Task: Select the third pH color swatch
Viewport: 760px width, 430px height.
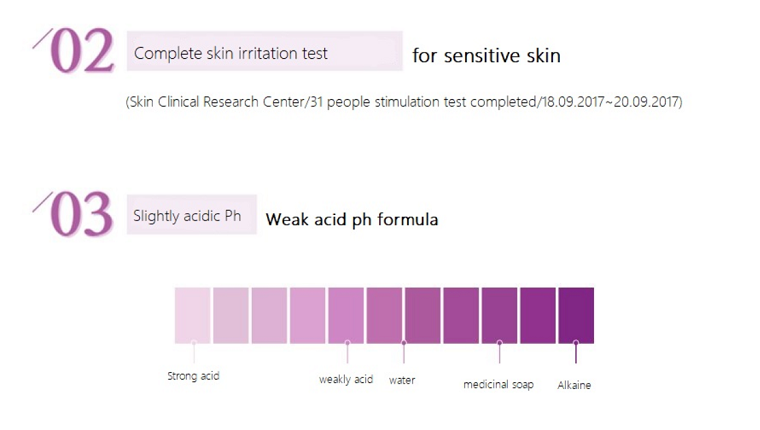Action: [x=269, y=315]
